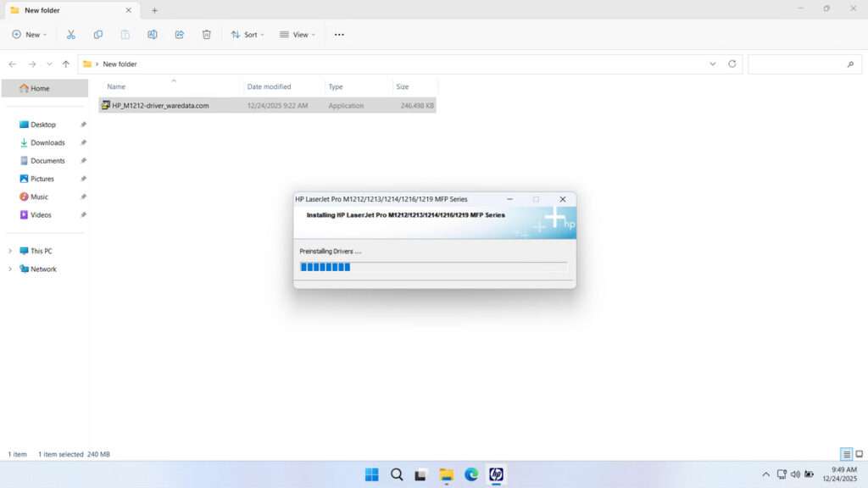Expand This PC in the sidebar

[9, 251]
